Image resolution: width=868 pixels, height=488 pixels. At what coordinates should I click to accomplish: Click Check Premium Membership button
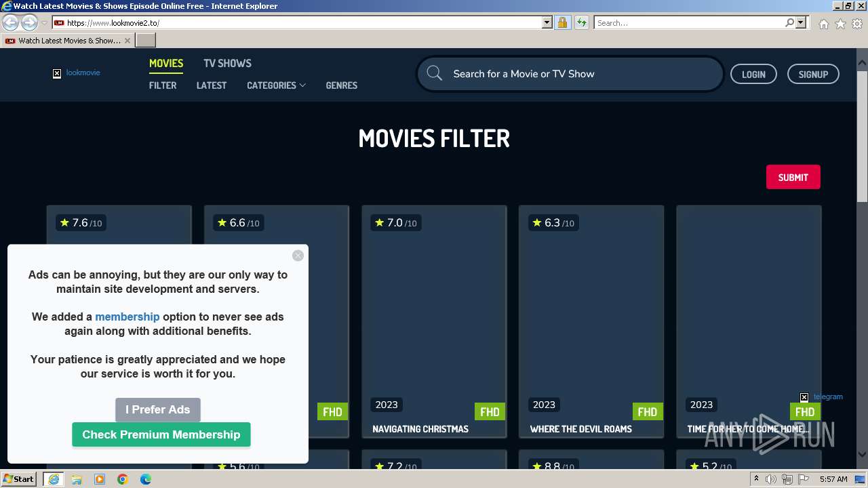[161, 434]
